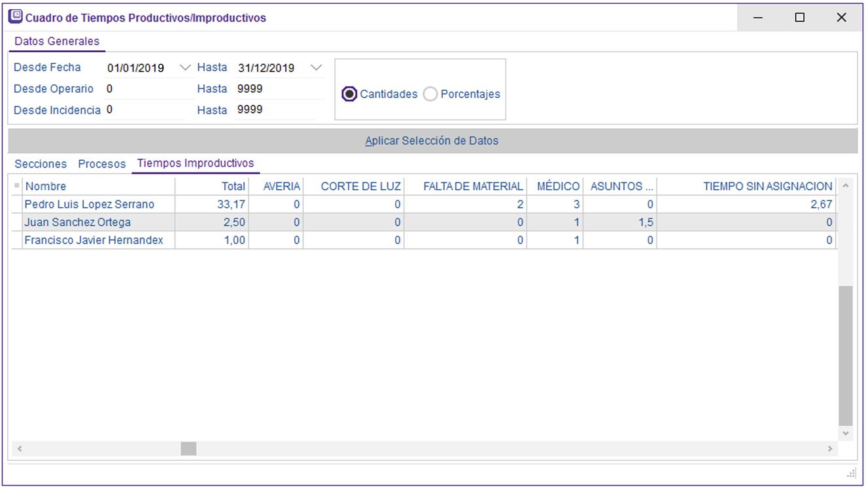This screenshot has width=868, height=487.
Task: Click the Desde Operario input field
Action: tap(144, 89)
